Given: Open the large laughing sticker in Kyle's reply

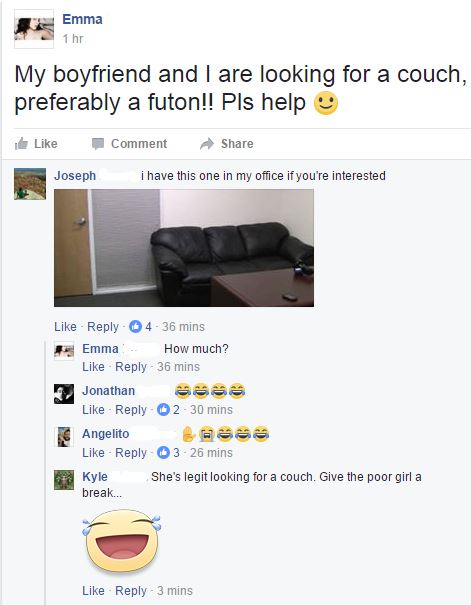Looking at the screenshot, I should tap(122, 541).
